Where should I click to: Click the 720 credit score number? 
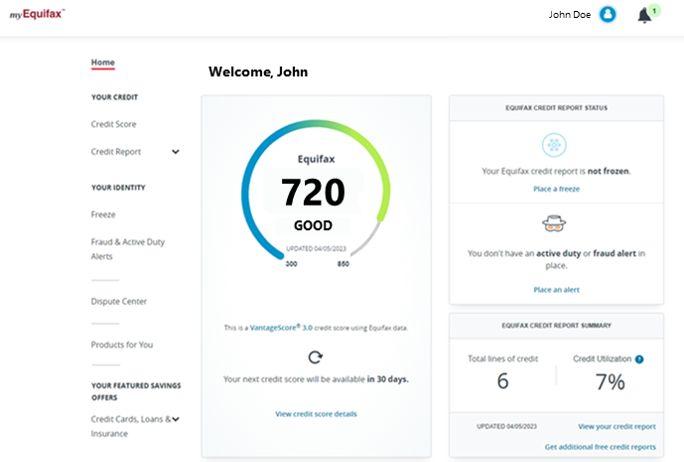[313, 192]
